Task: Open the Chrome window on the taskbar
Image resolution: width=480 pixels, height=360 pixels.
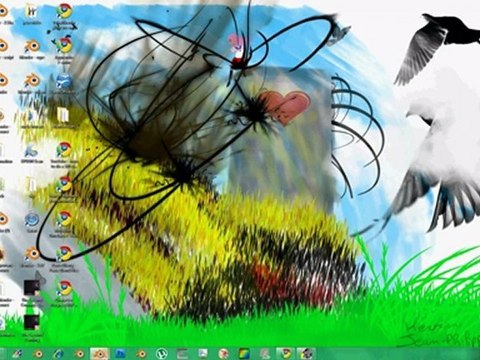Action: [x=286, y=354]
